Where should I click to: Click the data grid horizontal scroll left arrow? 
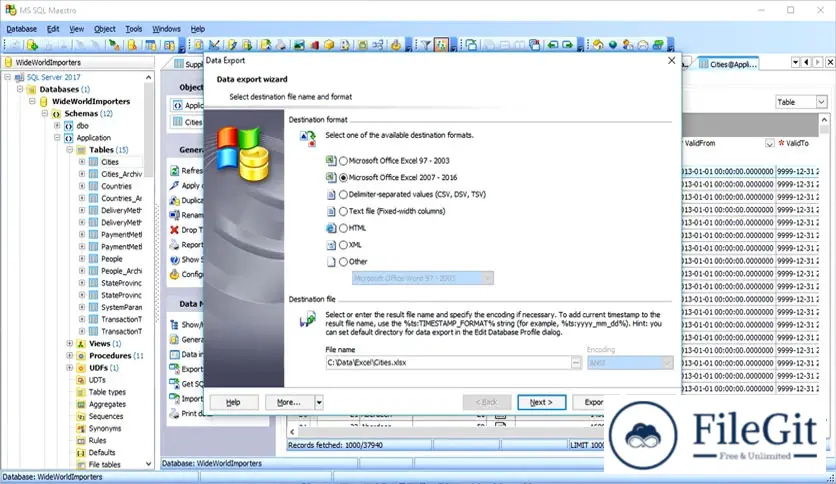pyautogui.click(x=292, y=432)
